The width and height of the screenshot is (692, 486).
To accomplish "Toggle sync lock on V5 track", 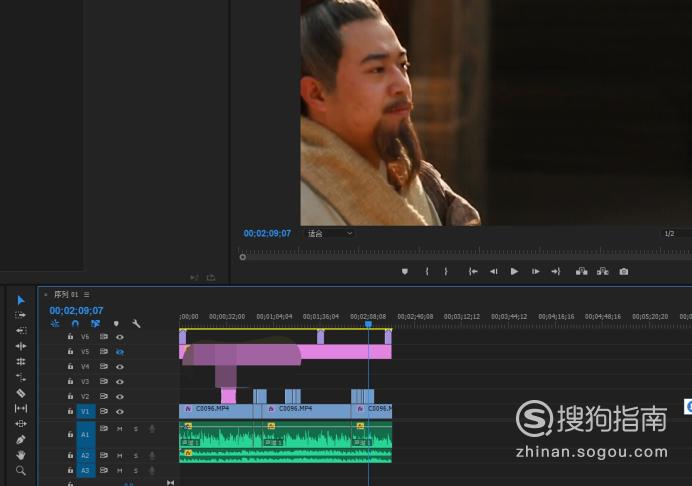I will pyautogui.click(x=104, y=351).
